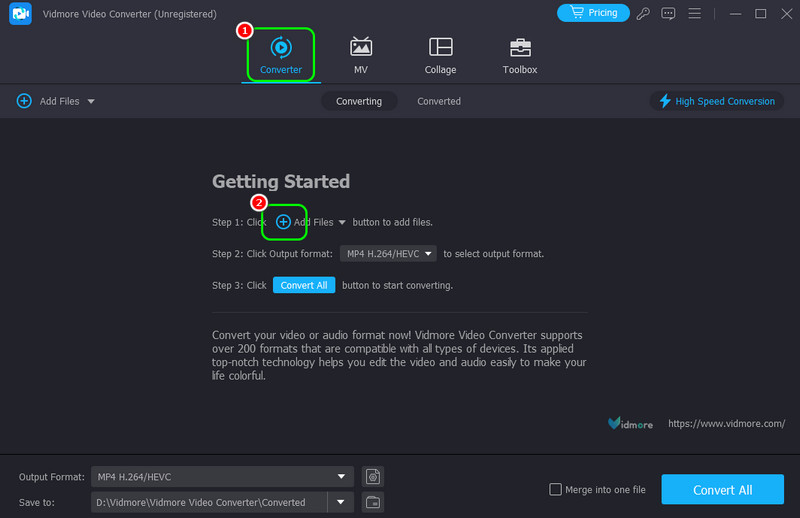Show the Converted list

pos(439,101)
